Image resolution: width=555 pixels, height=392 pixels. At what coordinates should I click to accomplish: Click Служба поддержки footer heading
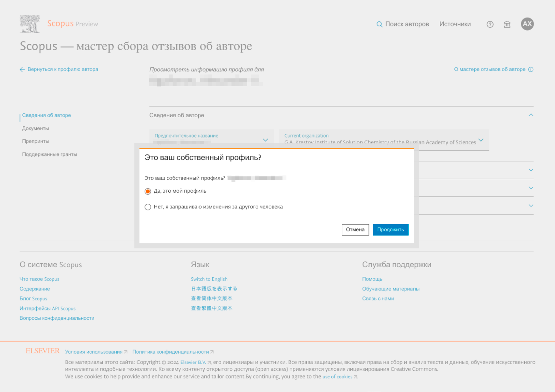pyautogui.click(x=397, y=265)
